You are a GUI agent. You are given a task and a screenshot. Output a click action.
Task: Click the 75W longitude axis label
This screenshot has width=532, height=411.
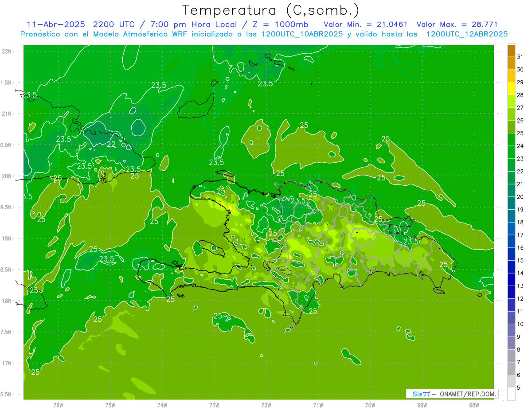(110, 405)
